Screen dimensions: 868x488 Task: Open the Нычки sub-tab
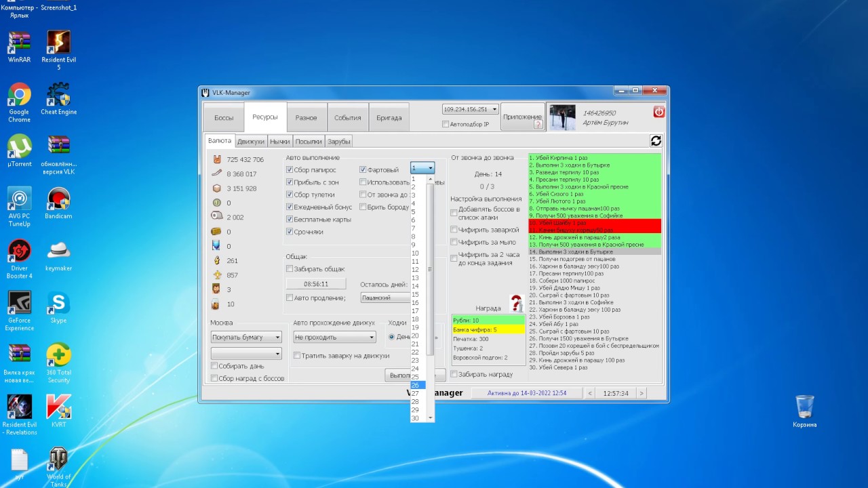click(x=280, y=141)
